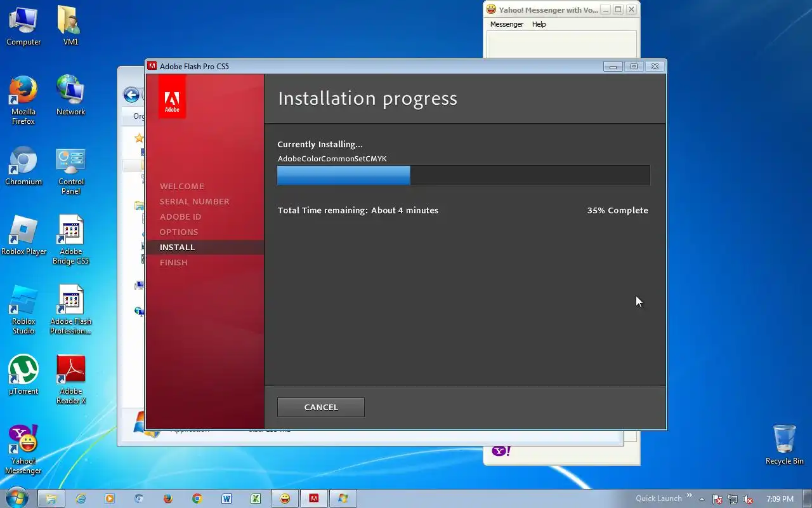Open the Help menu in Yahoo Messenger
Screen dimensions: 812x508
539,24
